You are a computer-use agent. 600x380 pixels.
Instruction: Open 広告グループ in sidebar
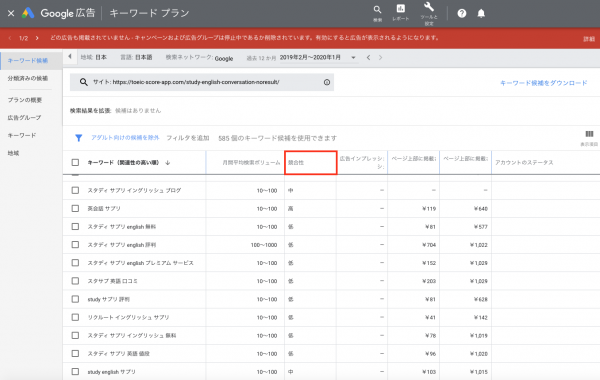tap(24, 117)
